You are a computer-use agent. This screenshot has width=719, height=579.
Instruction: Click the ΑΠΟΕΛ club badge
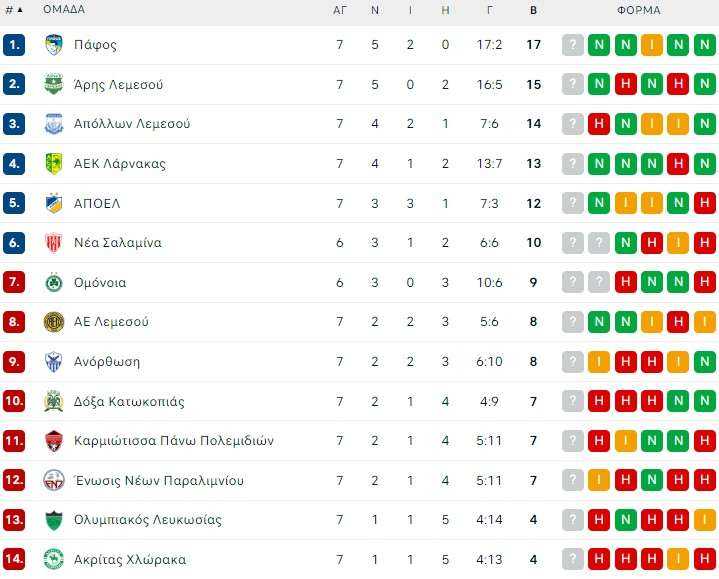point(54,203)
